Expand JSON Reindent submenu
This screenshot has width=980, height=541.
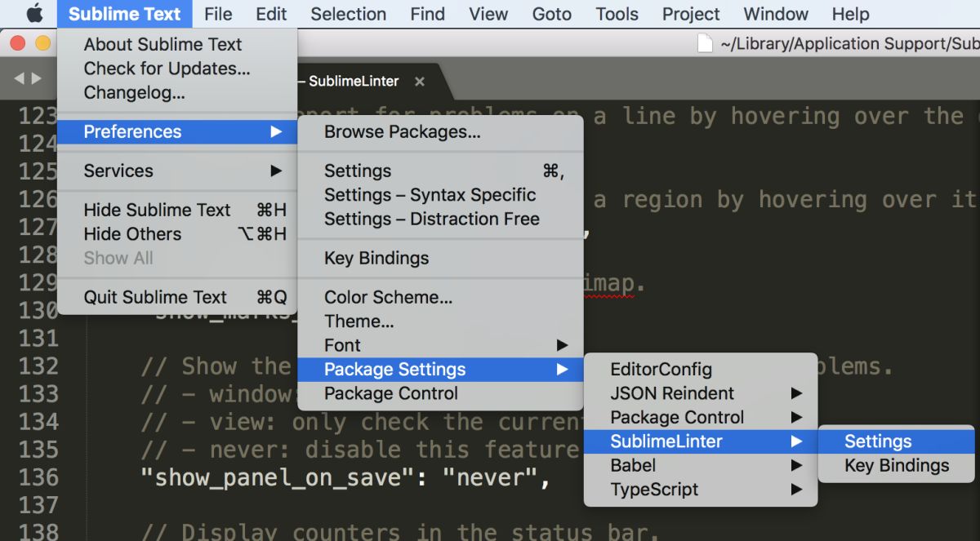(x=701, y=392)
